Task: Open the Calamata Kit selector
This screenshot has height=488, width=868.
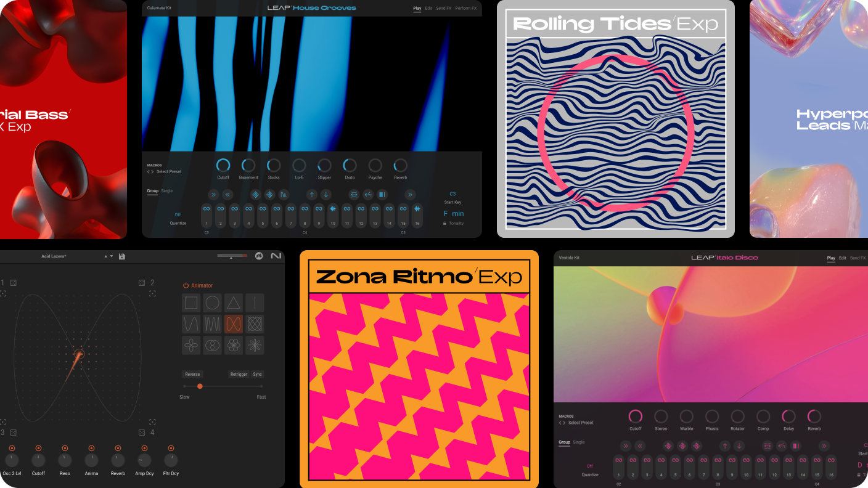Action: click(160, 8)
